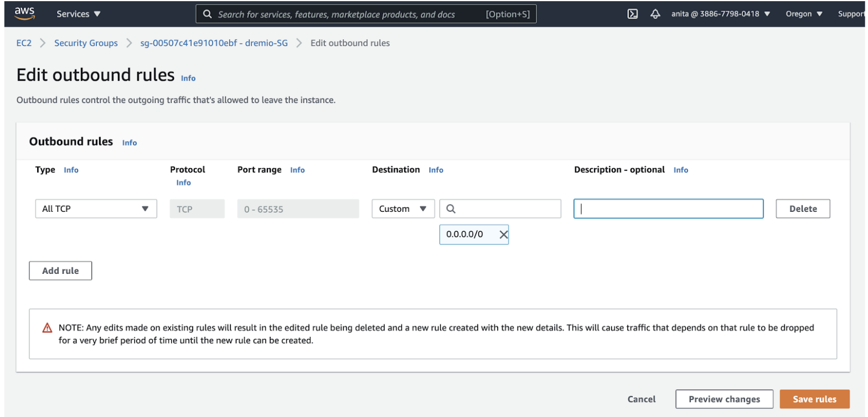Open the CloudShell terminal icon

tap(633, 14)
